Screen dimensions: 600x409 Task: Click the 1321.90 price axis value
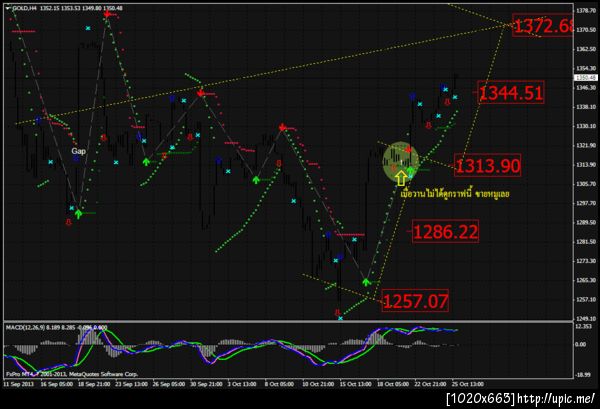pyautogui.click(x=586, y=145)
